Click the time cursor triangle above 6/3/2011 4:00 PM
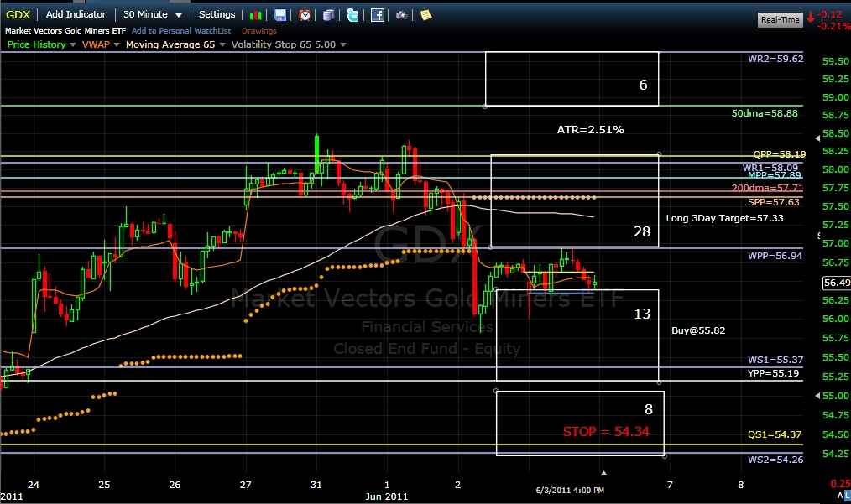This screenshot has height=504, width=851. [x=603, y=474]
